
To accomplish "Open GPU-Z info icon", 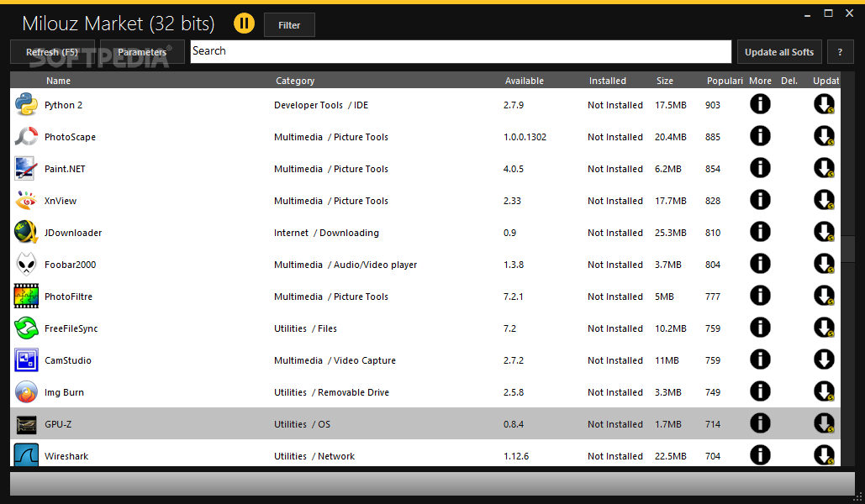I will click(760, 424).
